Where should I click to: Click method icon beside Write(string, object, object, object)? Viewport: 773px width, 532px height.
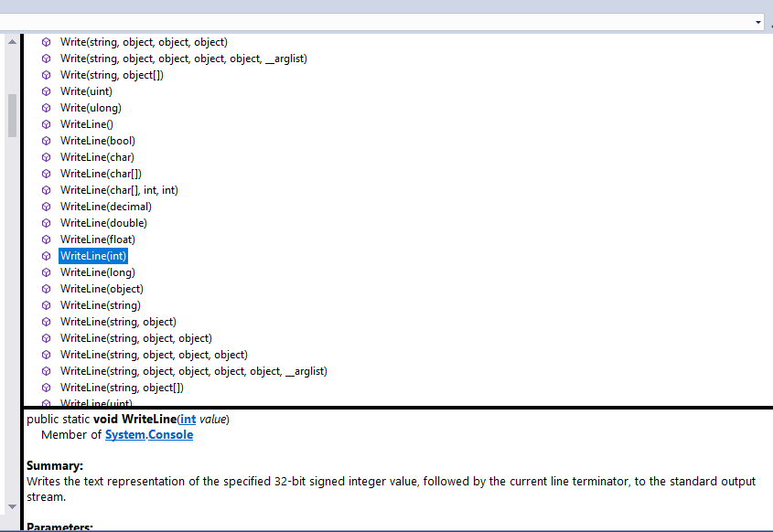pyautogui.click(x=47, y=42)
